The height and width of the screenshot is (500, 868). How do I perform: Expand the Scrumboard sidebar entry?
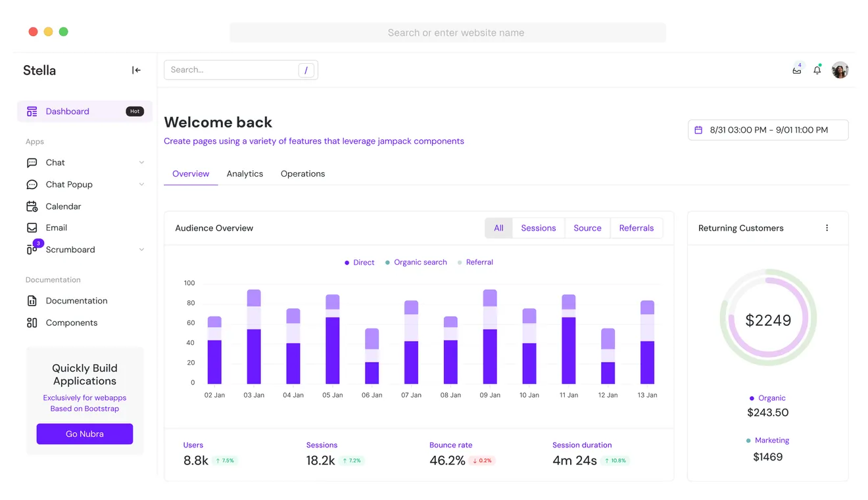pos(141,249)
